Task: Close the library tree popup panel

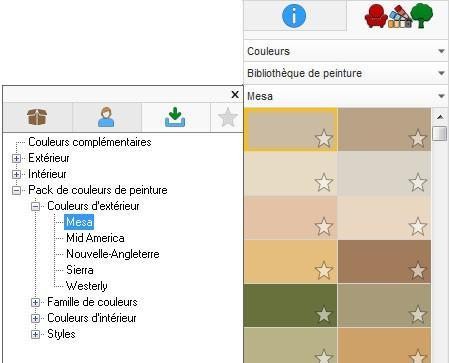Action: tap(235, 95)
